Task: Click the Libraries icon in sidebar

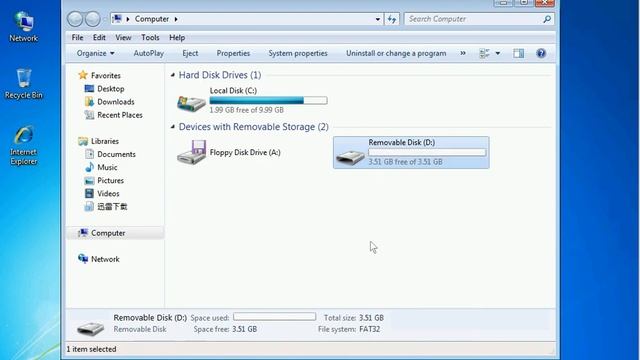Action: [x=83, y=141]
